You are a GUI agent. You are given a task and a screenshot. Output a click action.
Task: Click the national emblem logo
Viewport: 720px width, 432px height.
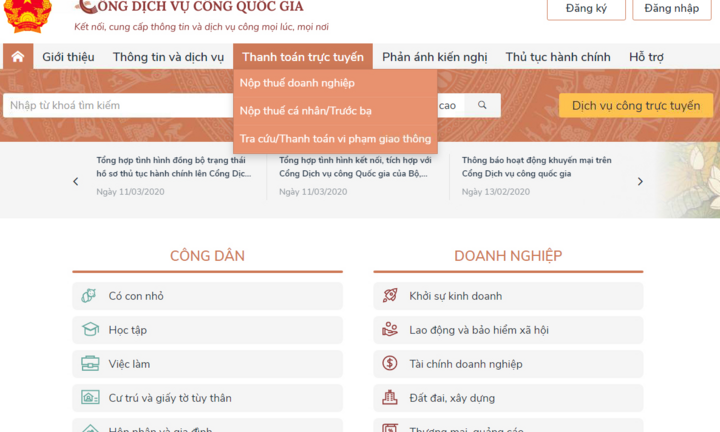click(x=28, y=16)
